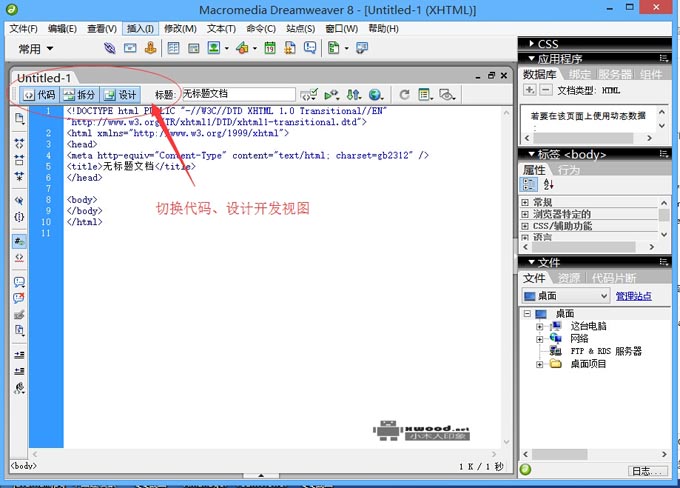Expand the 浏览器特定的 attribute category
This screenshot has height=488, width=680.
point(525,214)
